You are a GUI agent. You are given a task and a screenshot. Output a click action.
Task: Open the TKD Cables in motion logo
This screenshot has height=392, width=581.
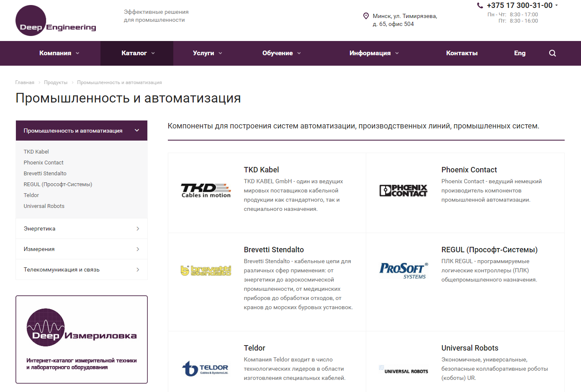tap(206, 190)
